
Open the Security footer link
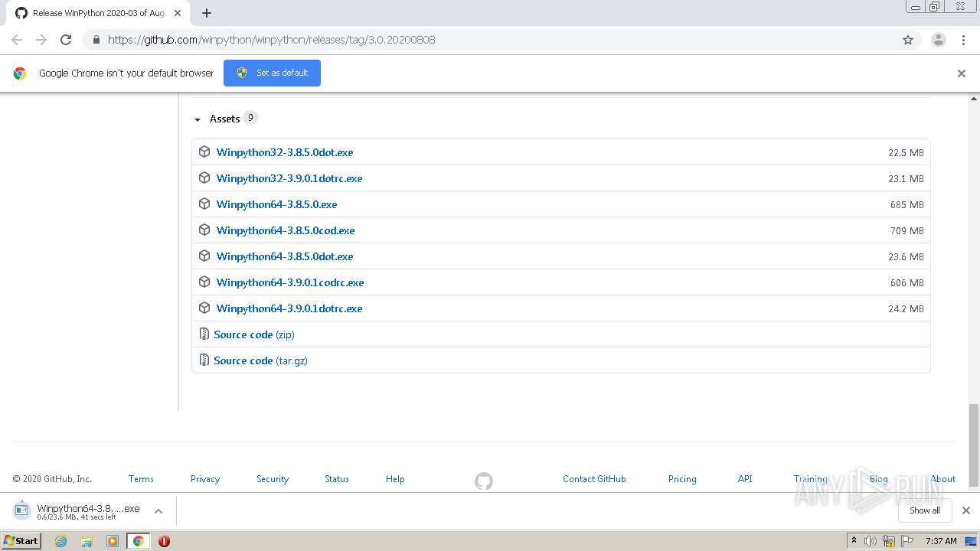click(273, 479)
